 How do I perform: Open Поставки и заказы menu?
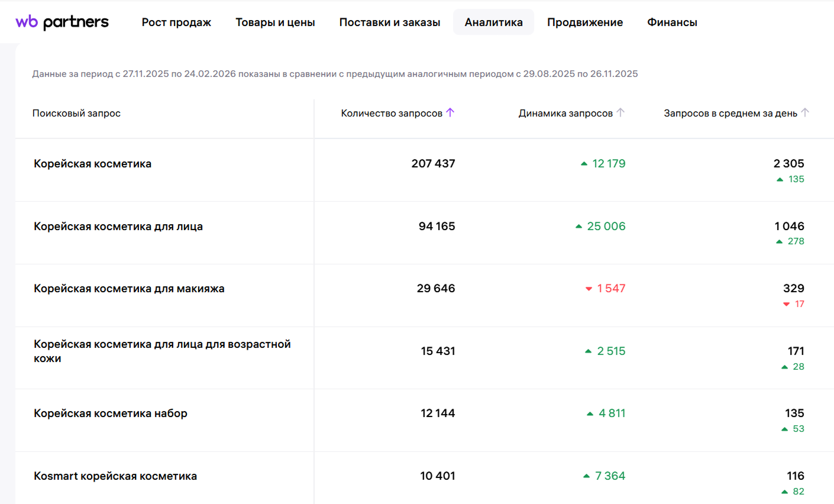[389, 22]
